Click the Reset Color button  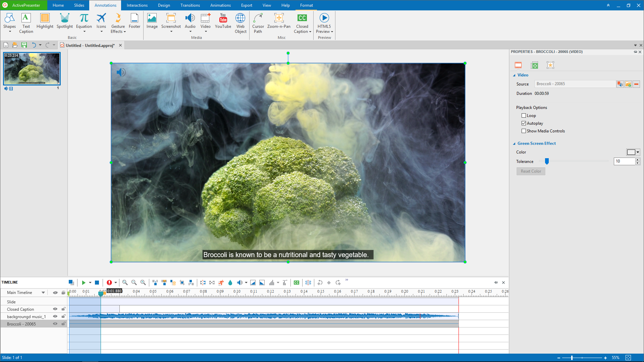point(531,171)
